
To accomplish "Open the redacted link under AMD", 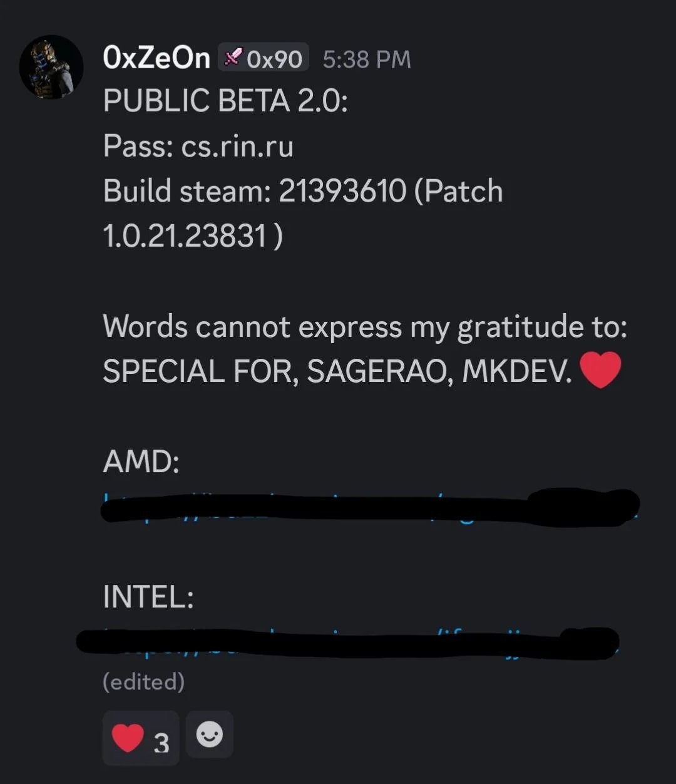I will [369, 507].
